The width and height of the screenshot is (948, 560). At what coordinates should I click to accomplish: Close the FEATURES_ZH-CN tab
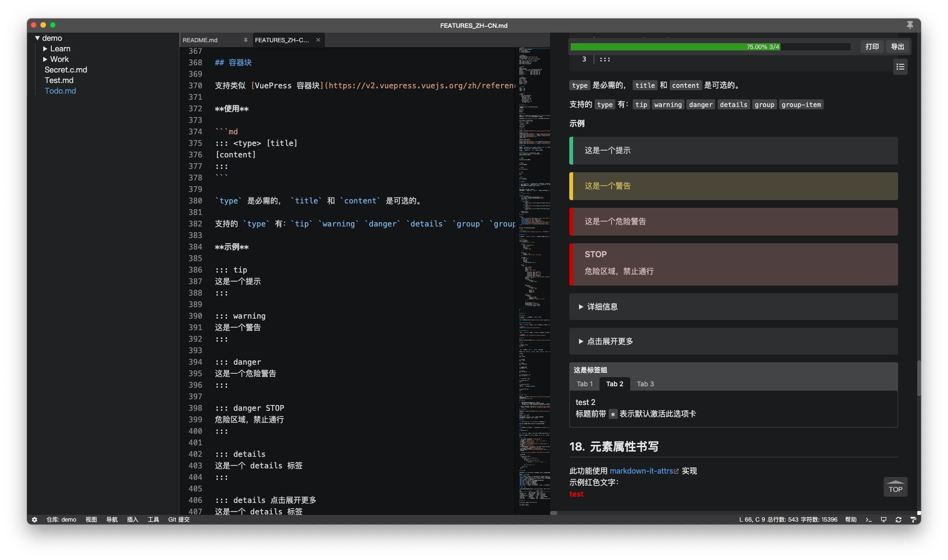tap(318, 40)
